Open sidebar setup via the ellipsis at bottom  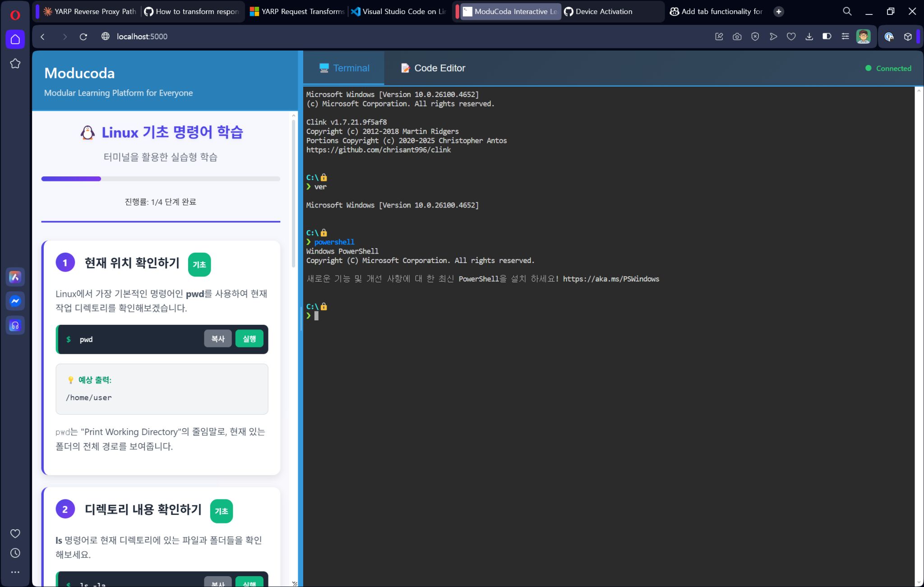point(15,572)
